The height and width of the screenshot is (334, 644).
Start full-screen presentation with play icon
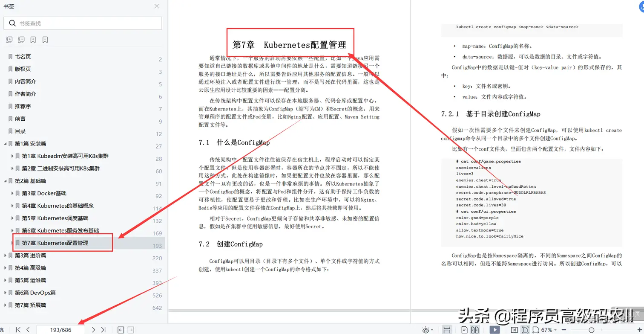click(x=494, y=329)
